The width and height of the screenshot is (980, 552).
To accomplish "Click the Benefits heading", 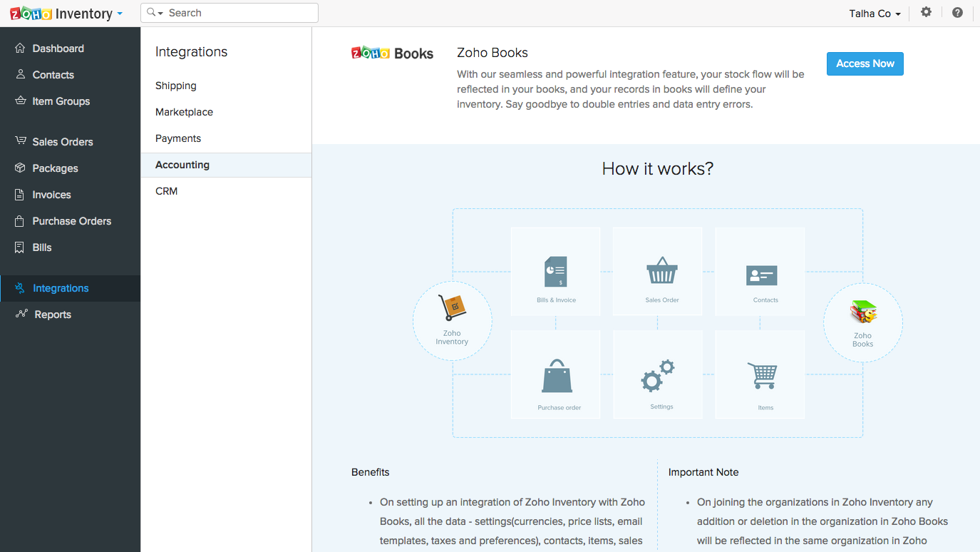I will [x=371, y=472].
